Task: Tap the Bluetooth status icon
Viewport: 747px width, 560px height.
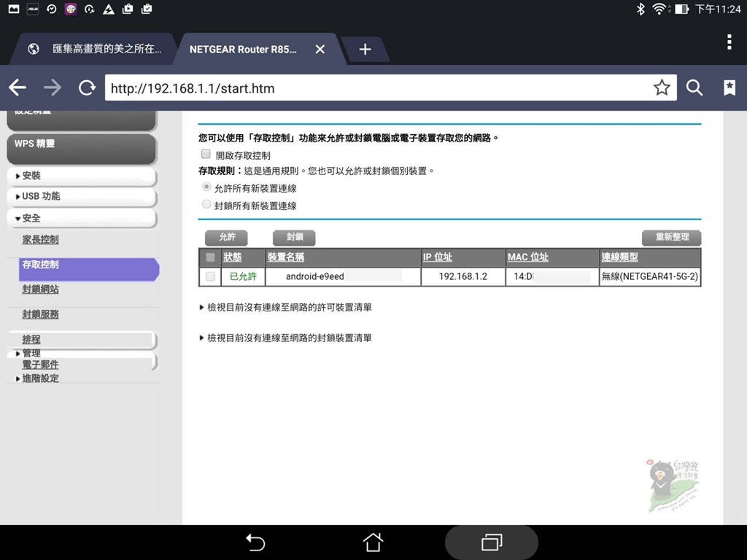Action: (x=640, y=9)
